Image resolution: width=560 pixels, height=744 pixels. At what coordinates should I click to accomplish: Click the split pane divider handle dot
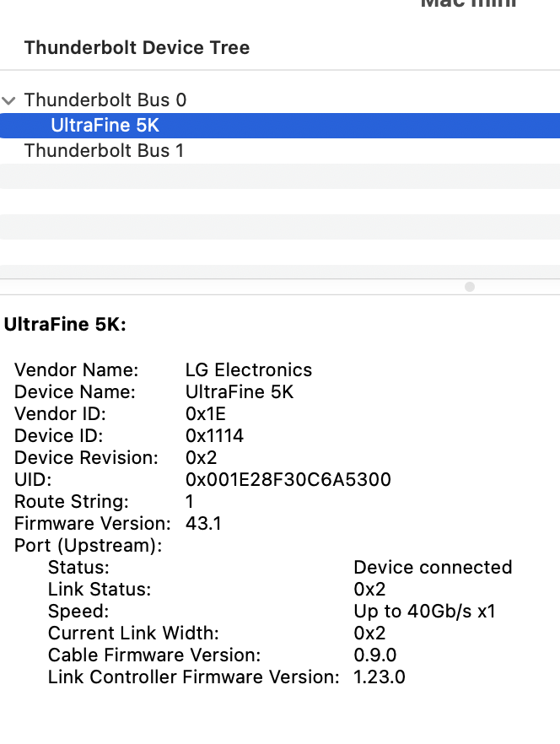470,287
